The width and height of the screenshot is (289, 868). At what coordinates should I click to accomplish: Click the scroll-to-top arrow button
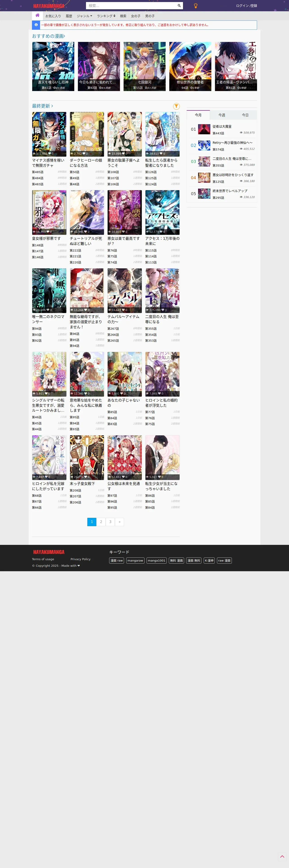[x=282, y=856]
